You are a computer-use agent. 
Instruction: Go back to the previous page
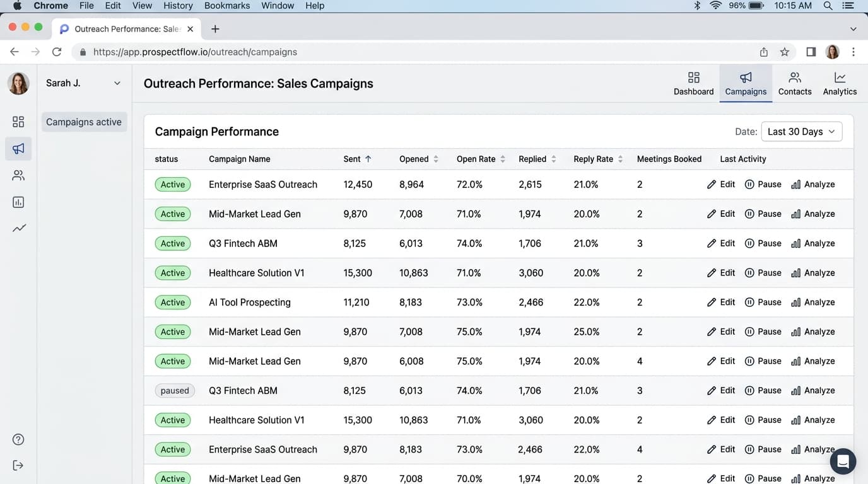coord(15,52)
